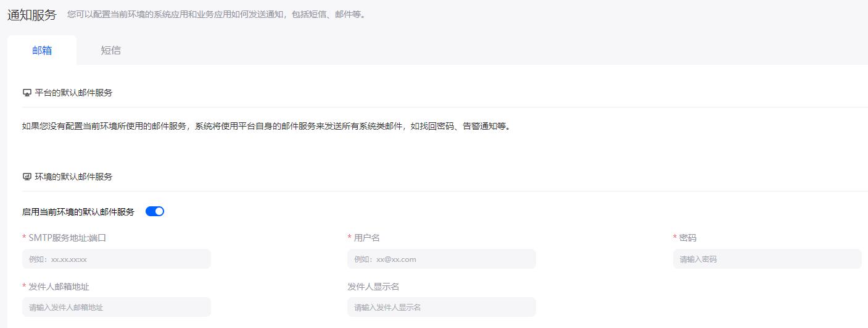
Task: Click the 发件人显示名 field label
Action: [373, 286]
